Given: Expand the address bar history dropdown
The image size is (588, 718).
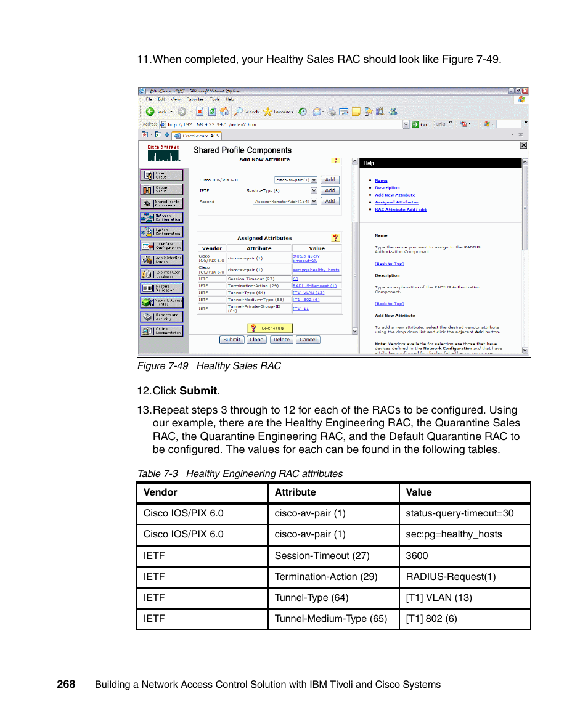Looking at the screenshot, I should [406, 124].
